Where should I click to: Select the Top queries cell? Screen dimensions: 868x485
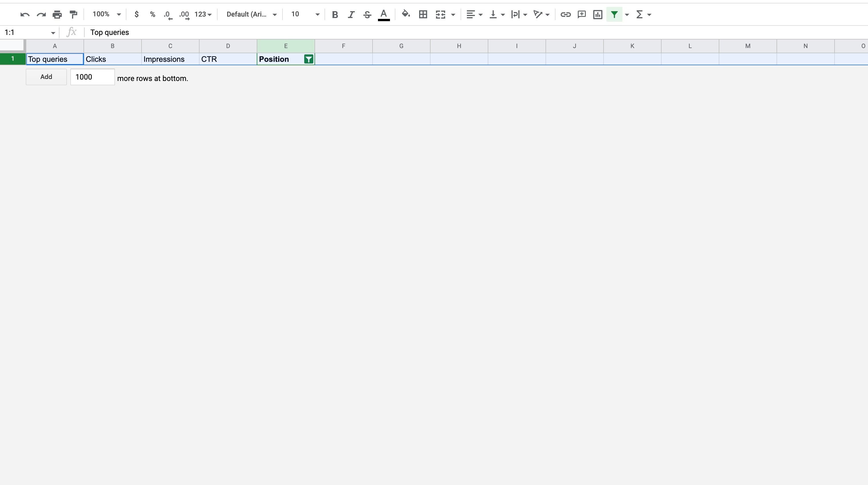[55, 59]
